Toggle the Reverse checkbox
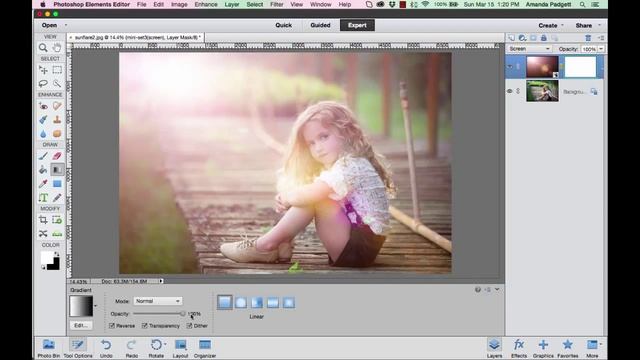Screen dimensions: 640x360 pos(112,326)
